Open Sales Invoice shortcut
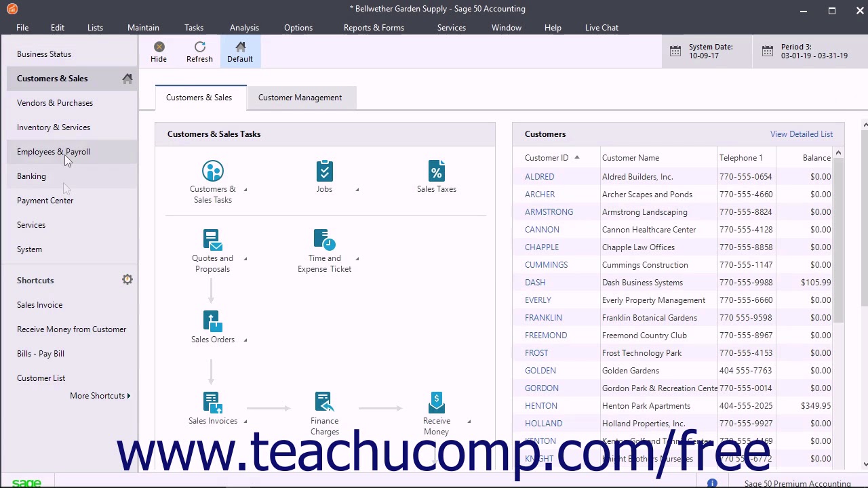The width and height of the screenshot is (868, 488). tap(39, 305)
